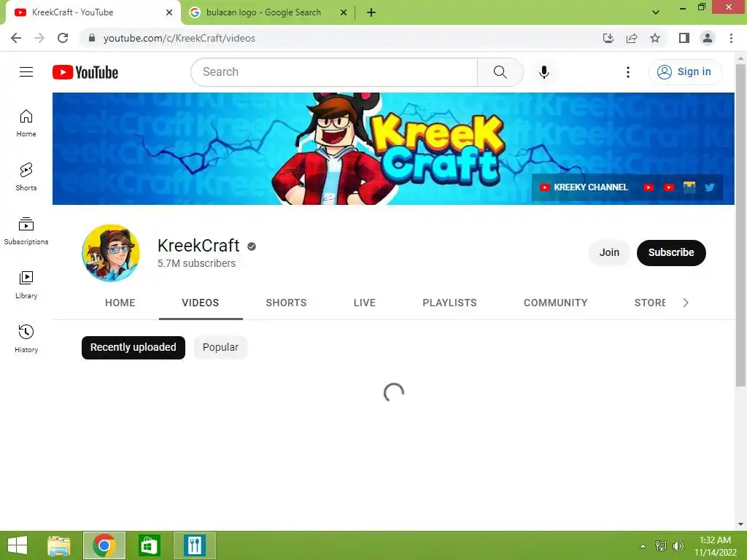
Task: Open the SHORTS channel tab
Action: coord(286,303)
